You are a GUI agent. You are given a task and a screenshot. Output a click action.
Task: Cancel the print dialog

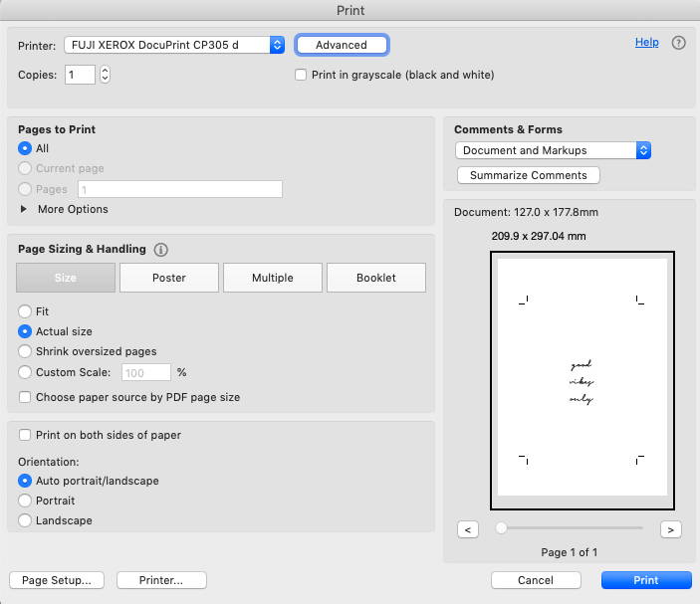(x=536, y=580)
